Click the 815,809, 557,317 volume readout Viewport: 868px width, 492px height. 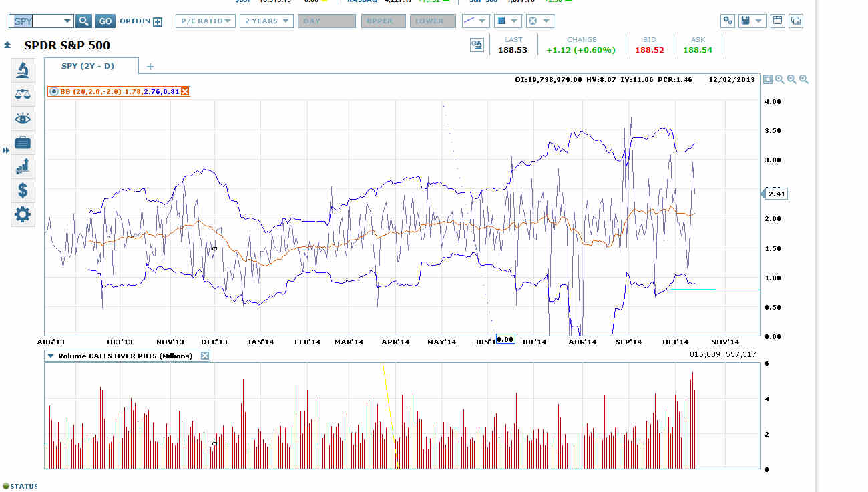pos(723,354)
